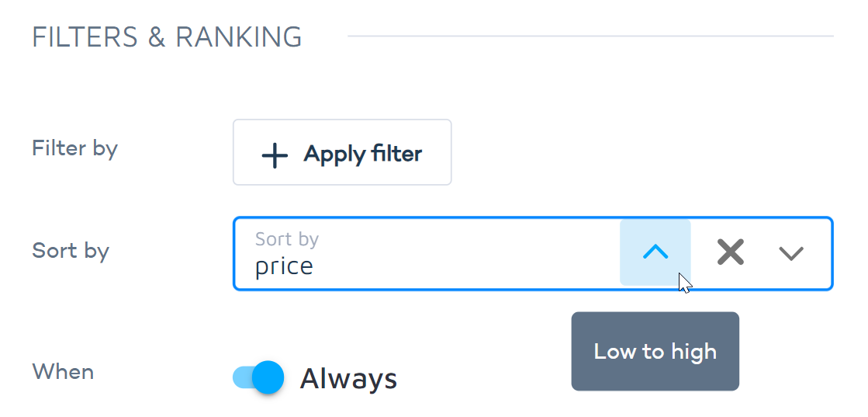Select the "price" value text in the sort field
The image size is (868, 417).
[x=284, y=266]
